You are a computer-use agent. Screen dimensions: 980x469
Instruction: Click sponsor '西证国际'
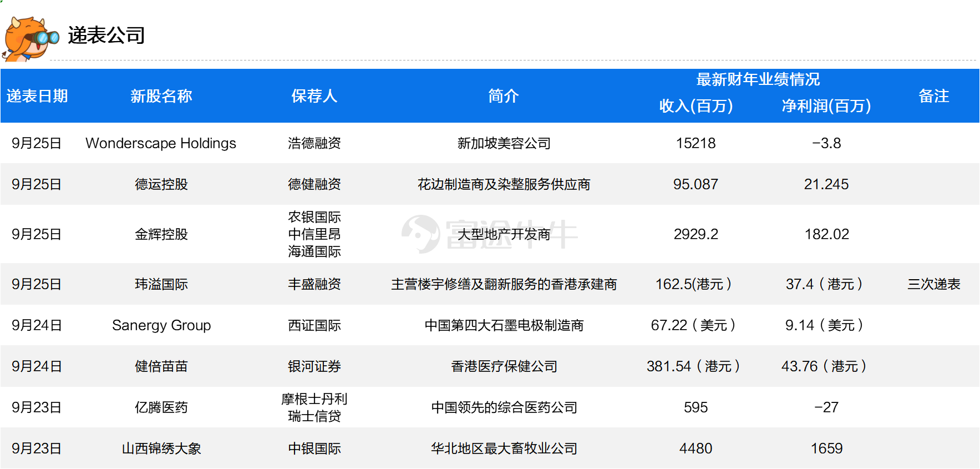[x=314, y=325]
